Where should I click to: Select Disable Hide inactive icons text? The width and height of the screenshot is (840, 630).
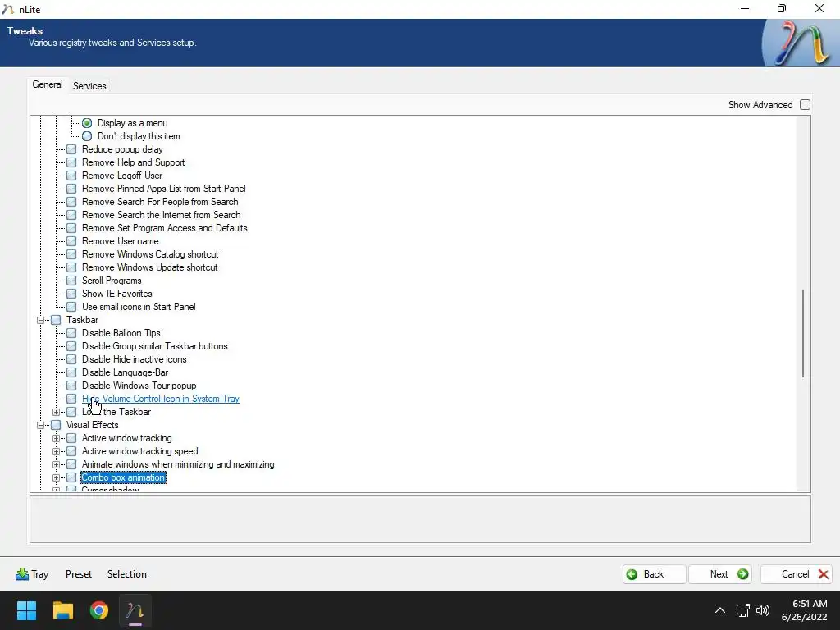coord(135,359)
